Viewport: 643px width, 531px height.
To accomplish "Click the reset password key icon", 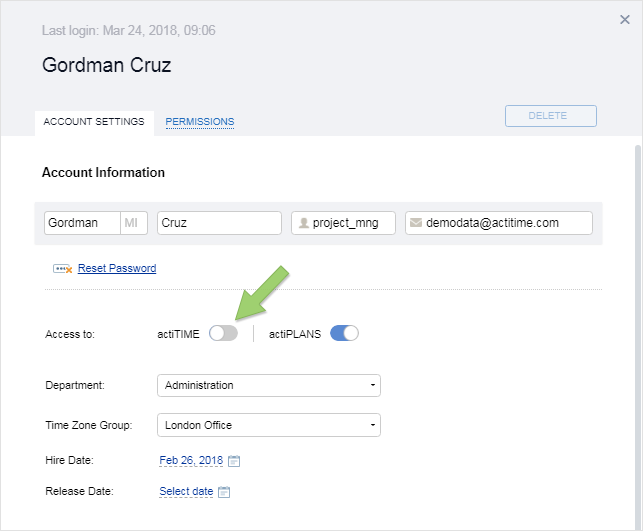I will coord(62,269).
